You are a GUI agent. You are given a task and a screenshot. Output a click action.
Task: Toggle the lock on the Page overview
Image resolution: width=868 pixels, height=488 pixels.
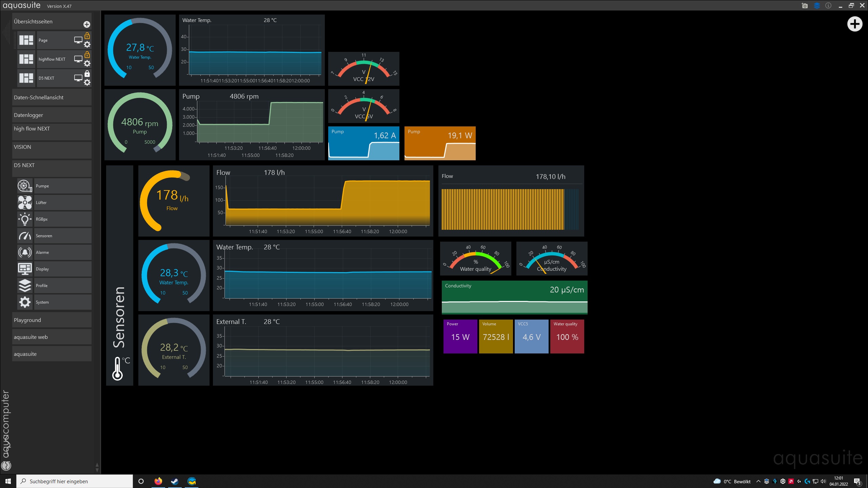coord(87,35)
